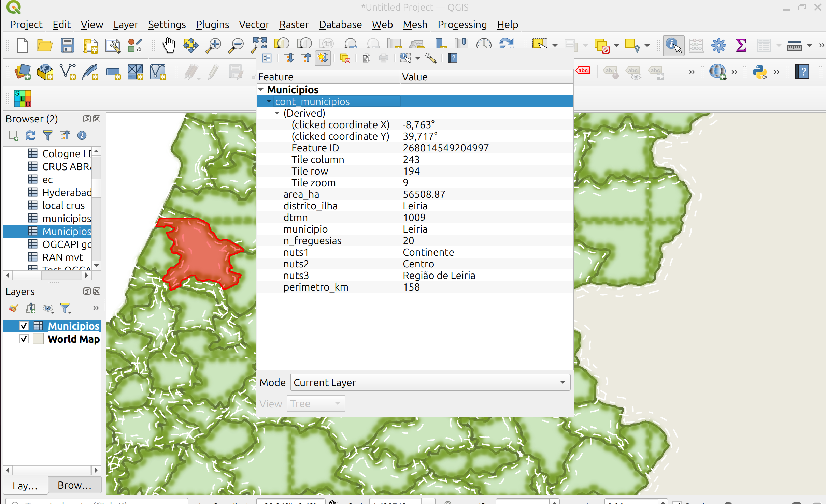Collapse the cont_municipios feature node
This screenshot has width=826, height=504.
click(x=269, y=101)
